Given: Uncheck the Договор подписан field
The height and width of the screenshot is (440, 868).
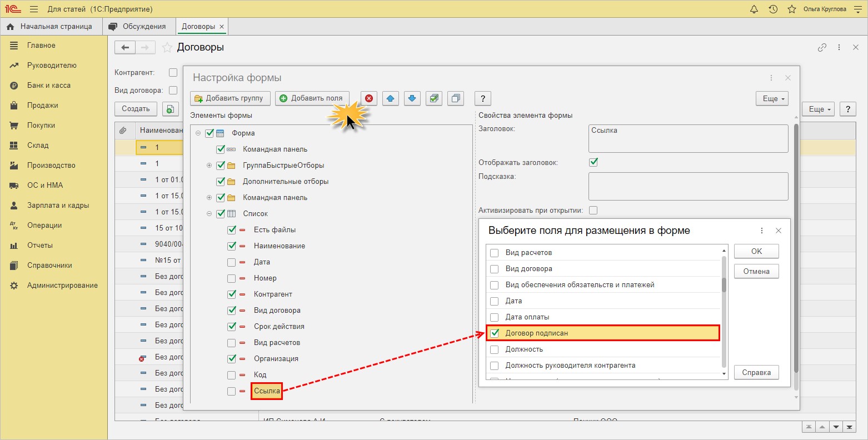Looking at the screenshot, I should pos(494,333).
